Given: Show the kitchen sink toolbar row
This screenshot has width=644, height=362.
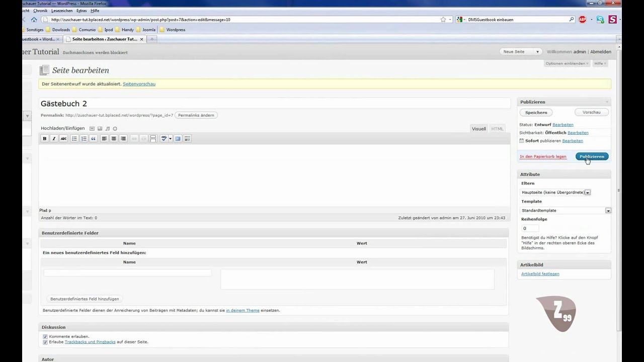Looking at the screenshot, I should 187,139.
